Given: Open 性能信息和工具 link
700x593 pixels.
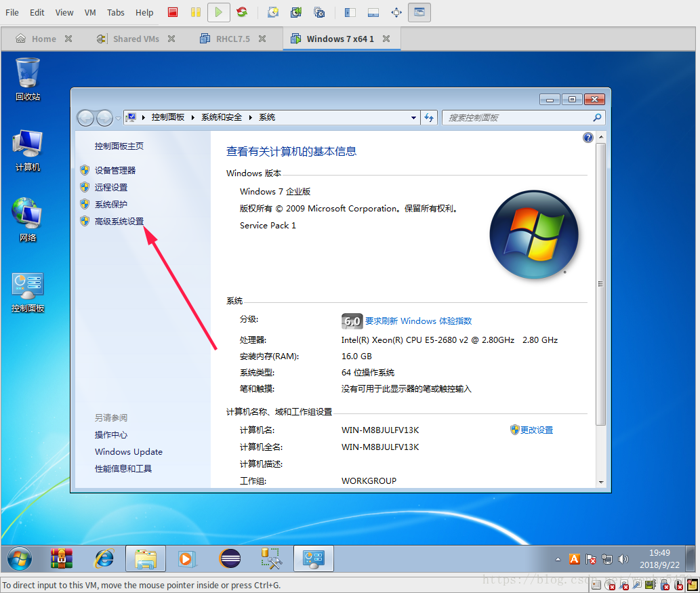Looking at the screenshot, I should (123, 468).
